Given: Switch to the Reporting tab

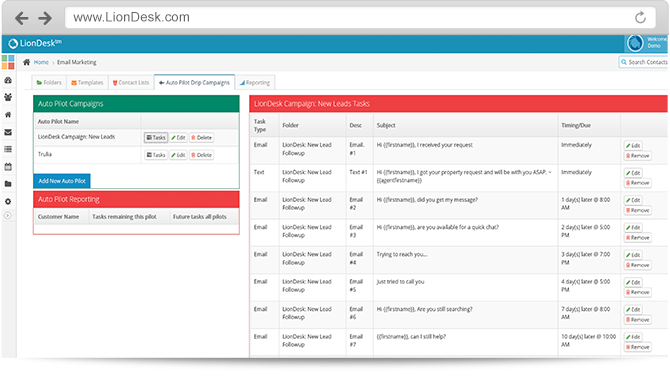Looking at the screenshot, I should coord(255,82).
